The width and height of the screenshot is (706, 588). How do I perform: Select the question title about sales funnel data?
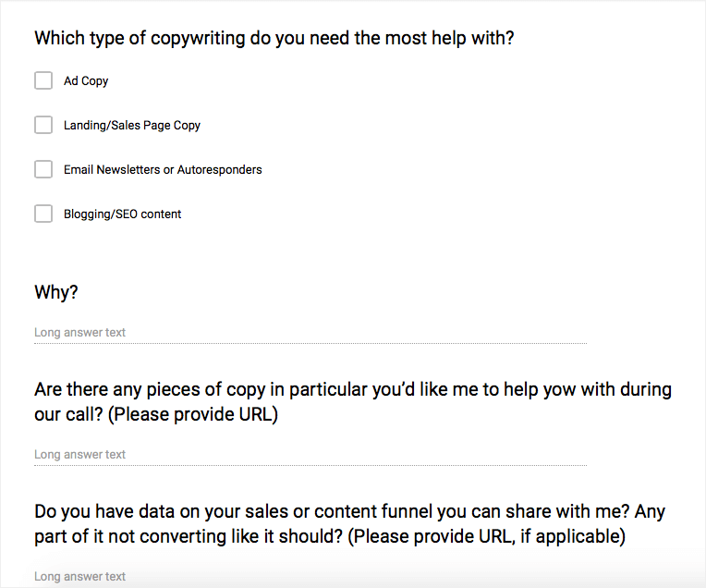349,523
